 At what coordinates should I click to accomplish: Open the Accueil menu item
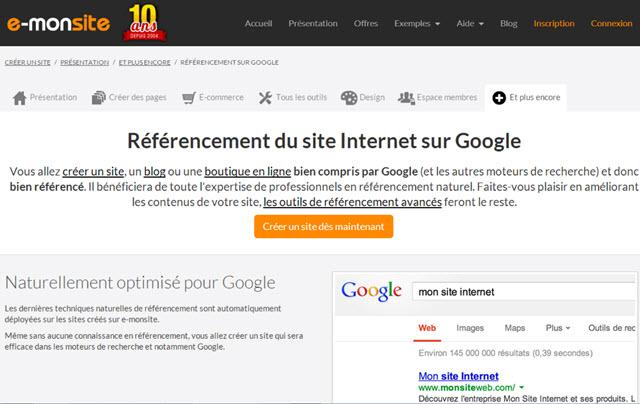coord(258,24)
